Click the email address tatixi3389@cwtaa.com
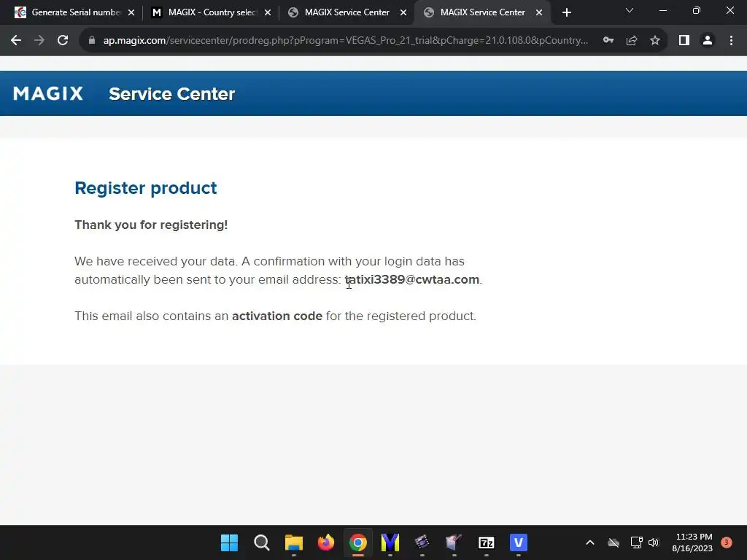The width and height of the screenshot is (747, 560). 412,279
